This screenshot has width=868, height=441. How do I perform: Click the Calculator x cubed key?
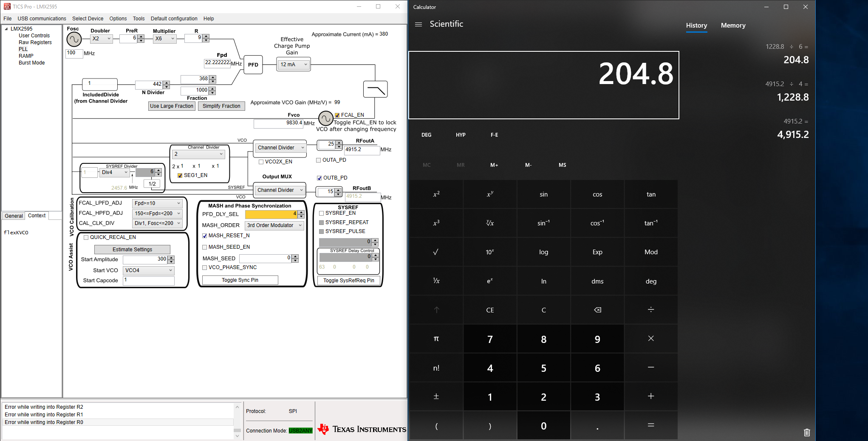pyautogui.click(x=436, y=223)
